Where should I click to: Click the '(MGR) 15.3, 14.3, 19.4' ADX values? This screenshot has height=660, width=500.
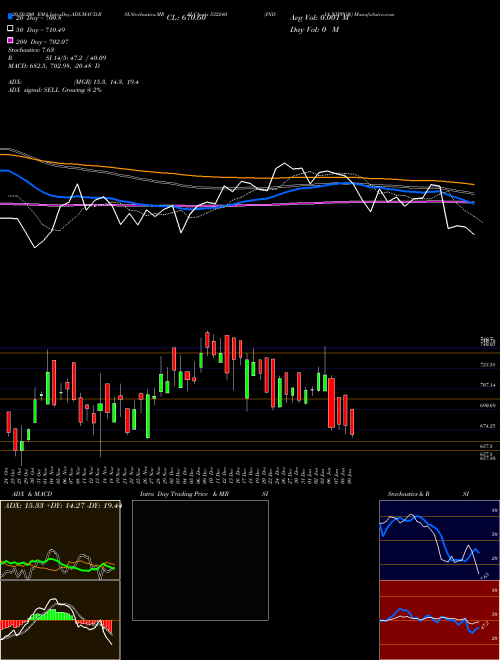(106, 82)
